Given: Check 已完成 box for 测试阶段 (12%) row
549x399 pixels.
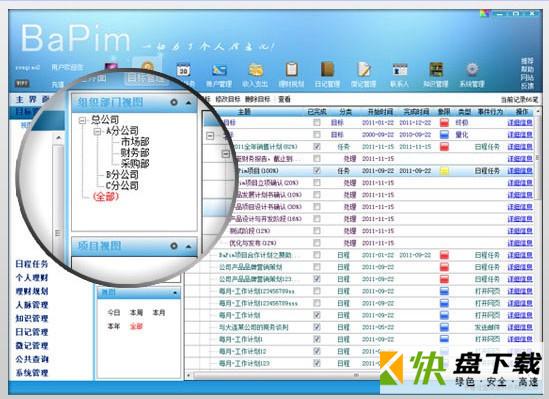Looking at the screenshot, I should point(317,231).
